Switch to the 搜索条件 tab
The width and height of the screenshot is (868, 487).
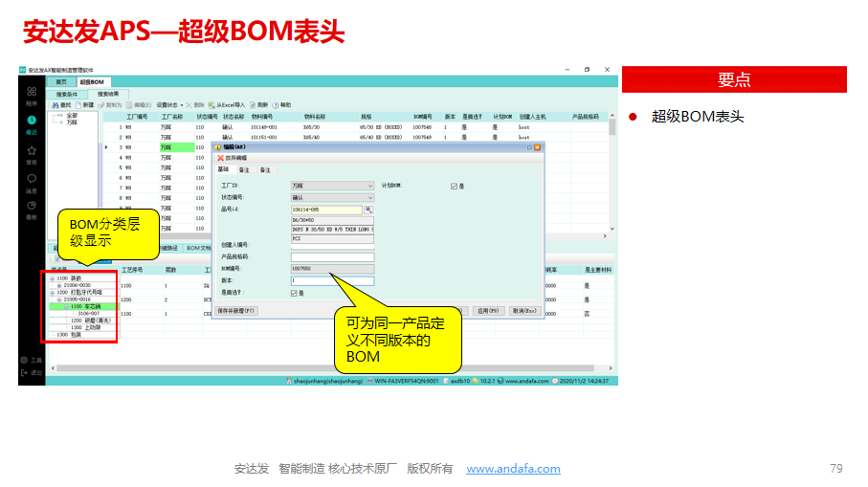66,95
